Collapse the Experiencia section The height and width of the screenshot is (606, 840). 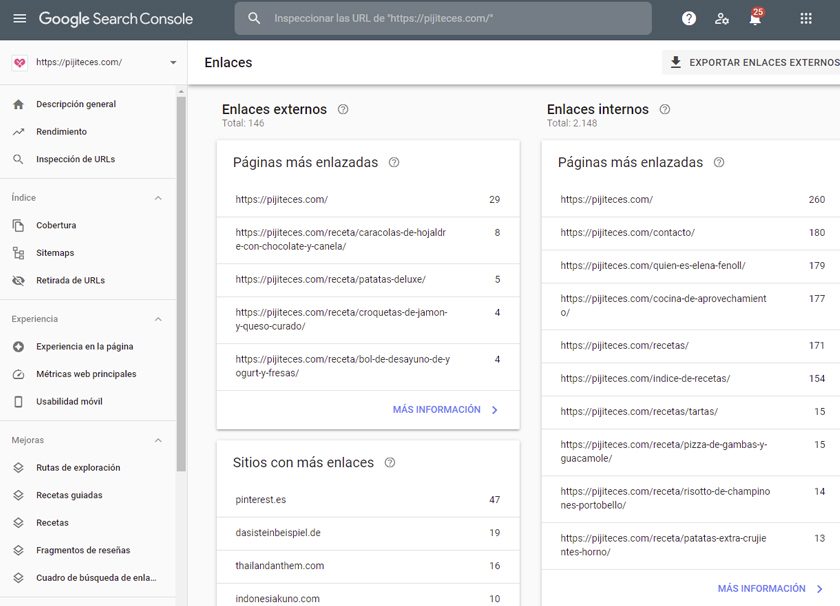pyautogui.click(x=158, y=319)
